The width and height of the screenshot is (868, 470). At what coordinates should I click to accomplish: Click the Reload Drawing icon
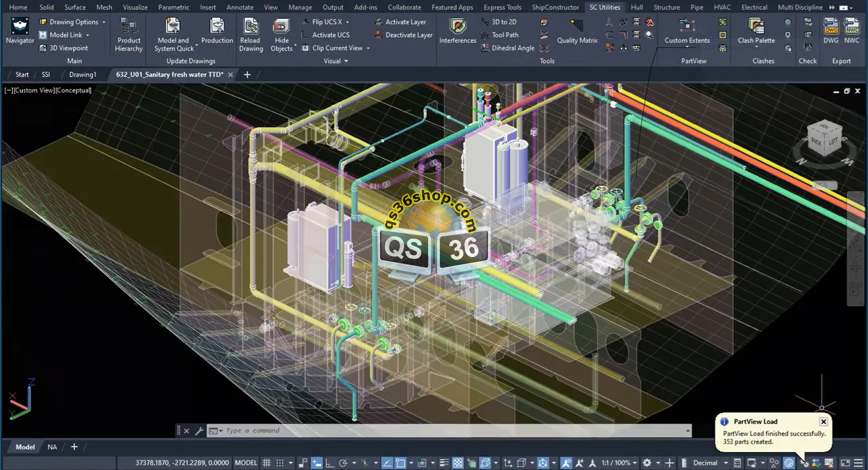coord(251,27)
